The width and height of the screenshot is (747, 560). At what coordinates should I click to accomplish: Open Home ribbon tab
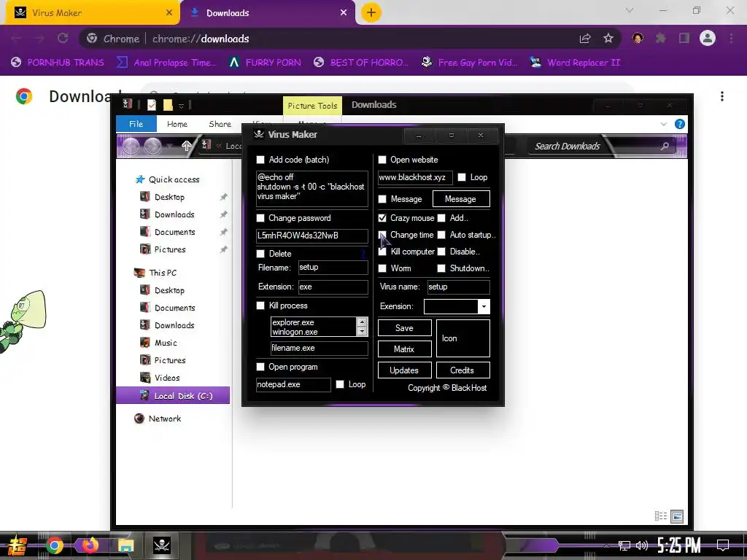177,124
